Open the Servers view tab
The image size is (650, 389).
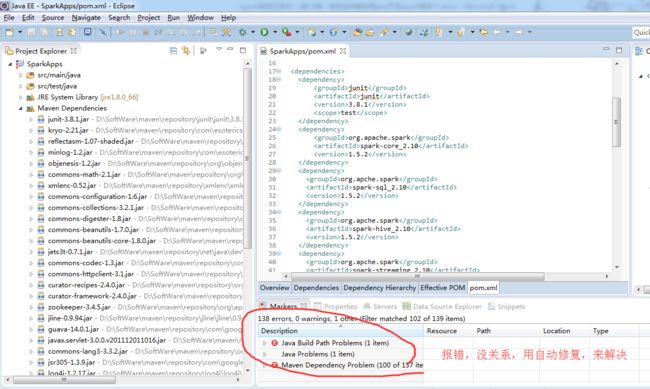pos(380,306)
